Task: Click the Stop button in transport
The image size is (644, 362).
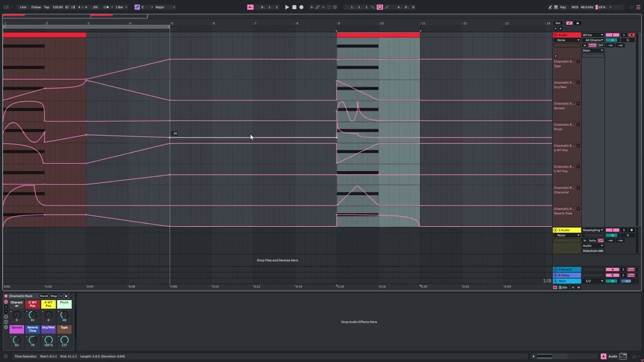Action: (294, 7)
